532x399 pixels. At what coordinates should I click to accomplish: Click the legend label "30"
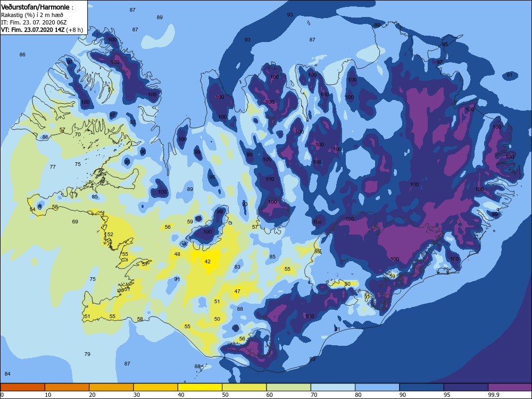tap(137, 395)
